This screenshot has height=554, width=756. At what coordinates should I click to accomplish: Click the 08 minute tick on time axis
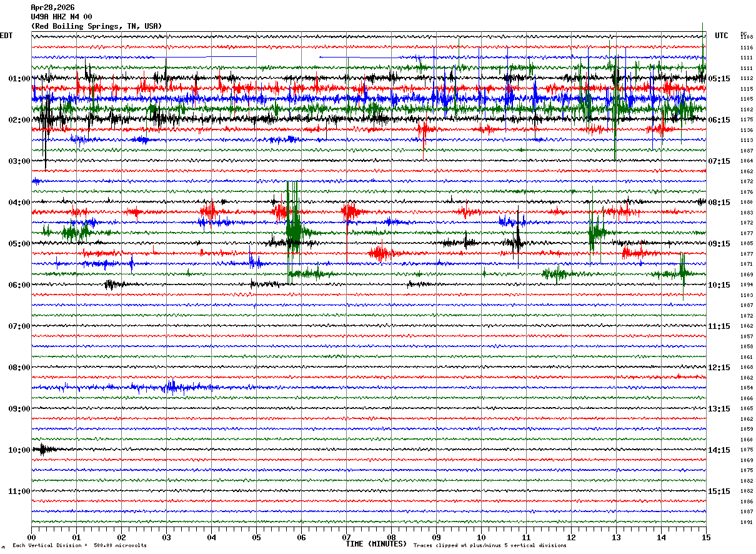tap(391, 537)
